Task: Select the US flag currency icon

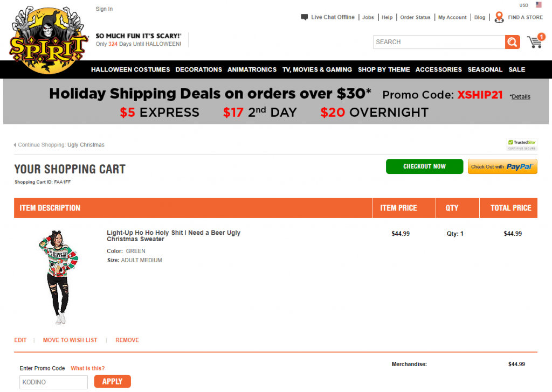Action: 538,4
